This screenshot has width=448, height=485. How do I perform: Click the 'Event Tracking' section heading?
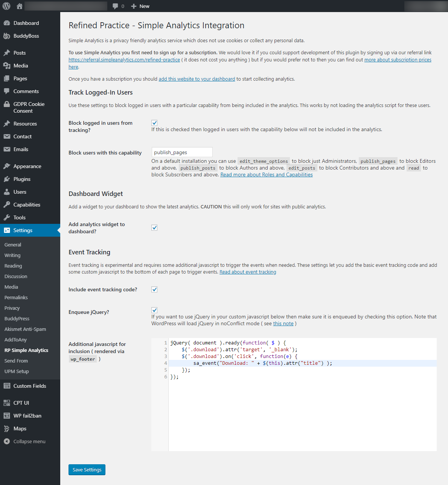(x=90, y=252)
